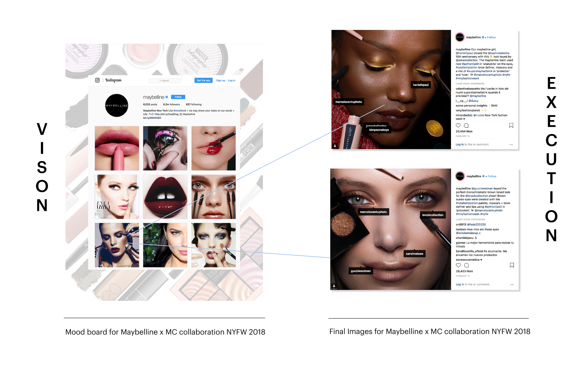Click heart like icon on top post

click(458, 125)
